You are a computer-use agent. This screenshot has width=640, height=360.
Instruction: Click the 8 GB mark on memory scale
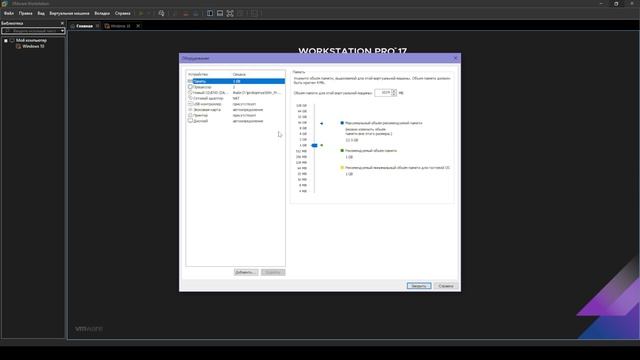(303, 128)
